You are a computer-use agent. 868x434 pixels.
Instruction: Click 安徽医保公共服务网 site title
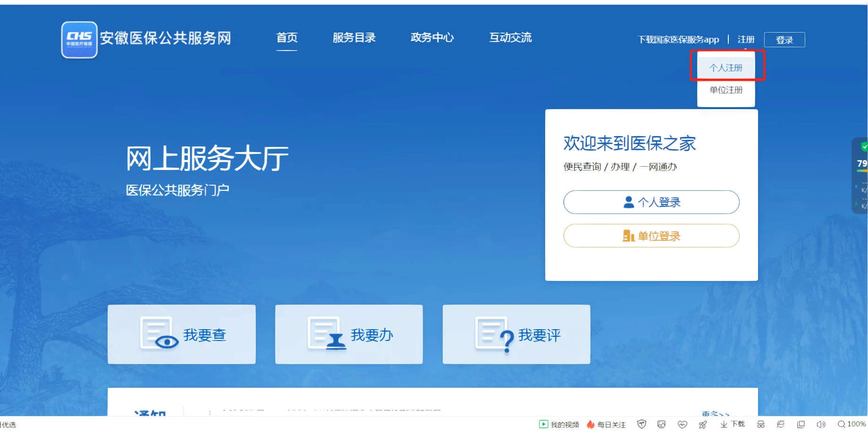[x=165, y=38]
